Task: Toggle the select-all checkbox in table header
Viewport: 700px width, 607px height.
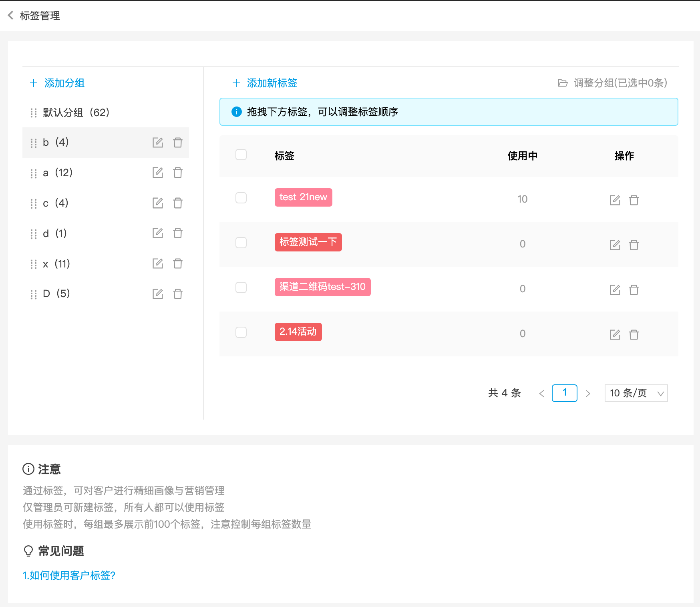Action: click(x=241, y=155)
